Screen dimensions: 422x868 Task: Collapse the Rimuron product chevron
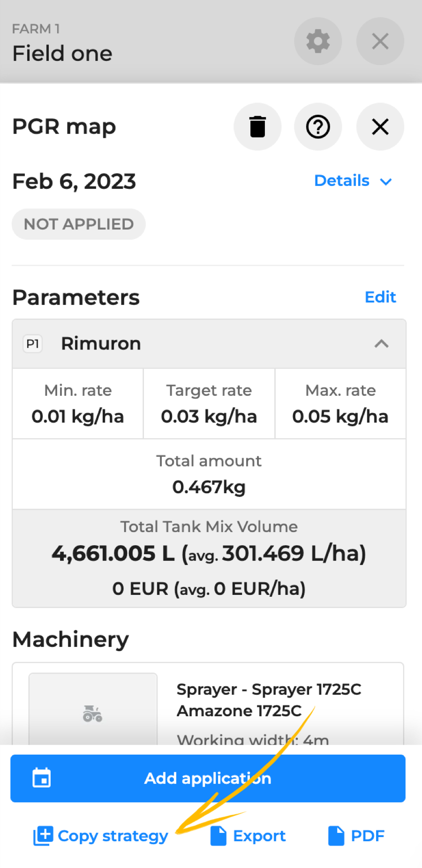coord(382,344)
